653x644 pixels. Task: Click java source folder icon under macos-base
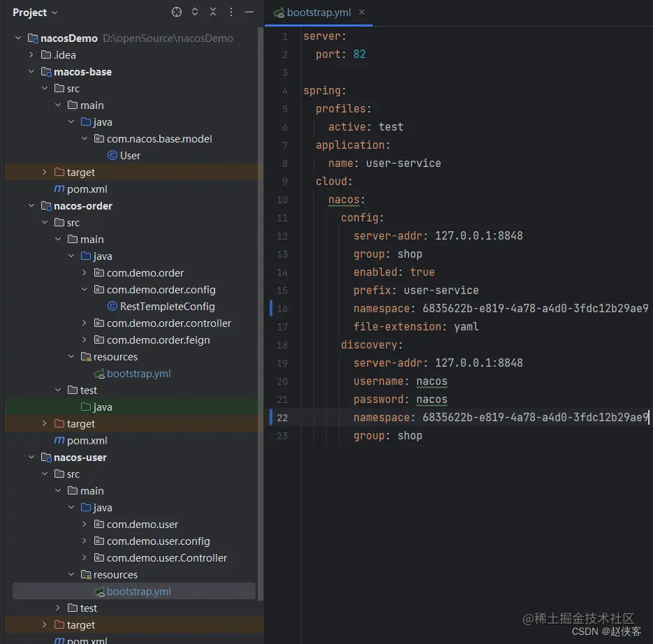coord(86,122)
